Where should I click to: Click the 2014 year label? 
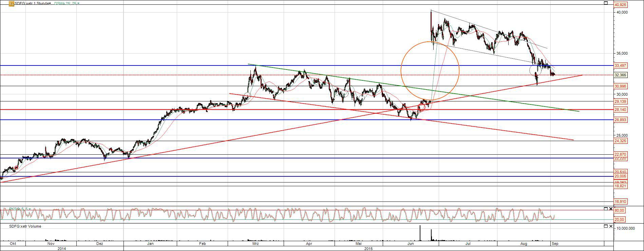pos(62,248)
